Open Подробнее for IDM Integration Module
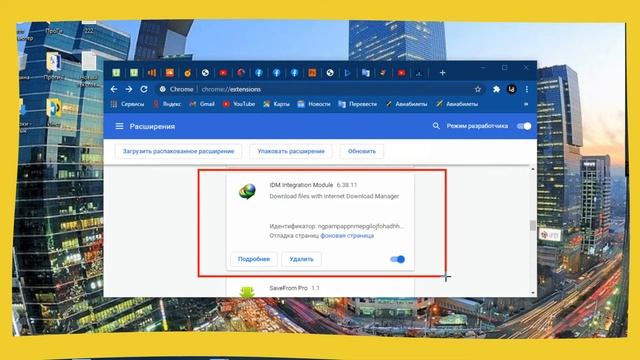 (254, 259)
